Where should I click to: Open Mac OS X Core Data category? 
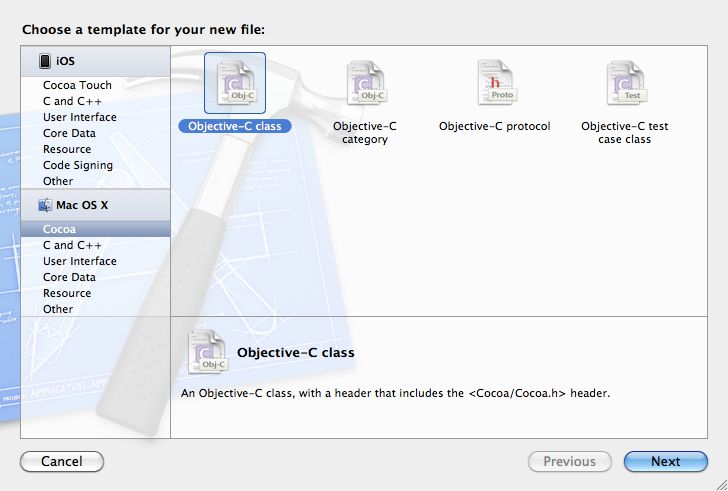pos(69,277)
